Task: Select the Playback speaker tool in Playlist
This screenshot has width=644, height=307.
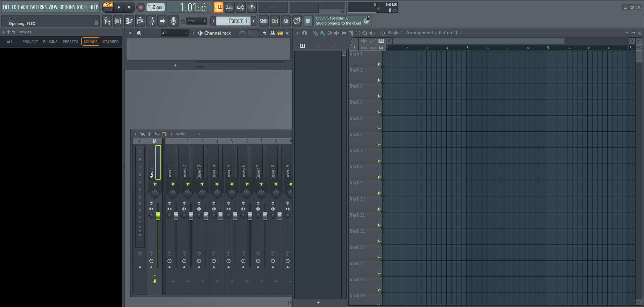Action: point(372,33)
